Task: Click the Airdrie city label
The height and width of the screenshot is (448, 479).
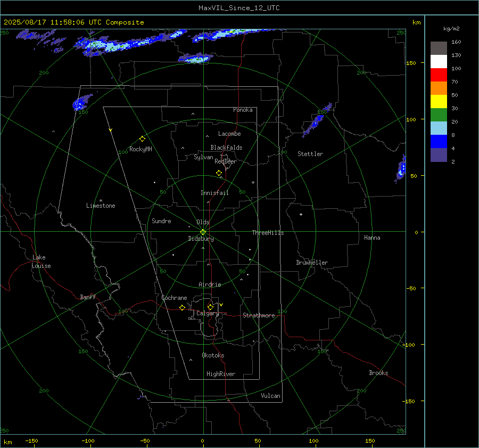Action: point(210,284)
